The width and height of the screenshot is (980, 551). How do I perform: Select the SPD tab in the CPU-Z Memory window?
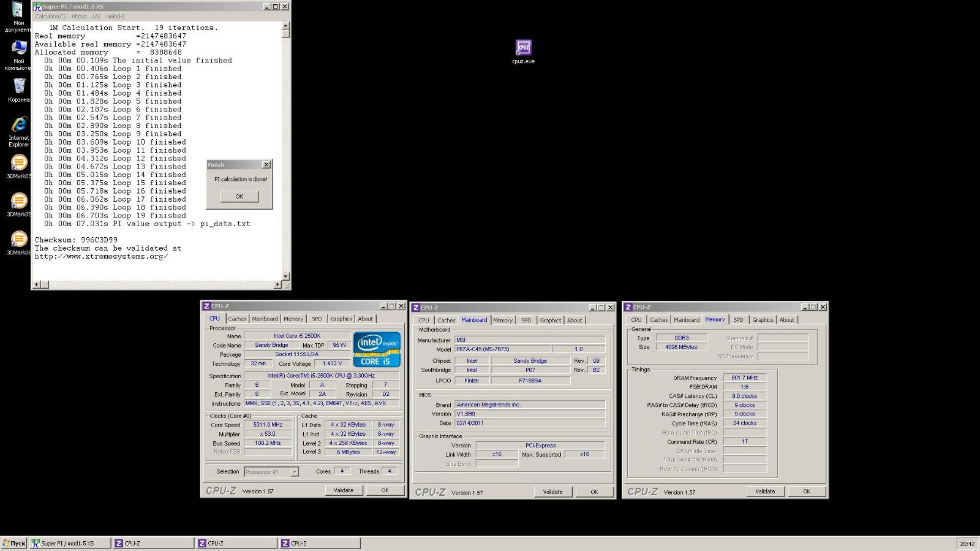[739, 319]
